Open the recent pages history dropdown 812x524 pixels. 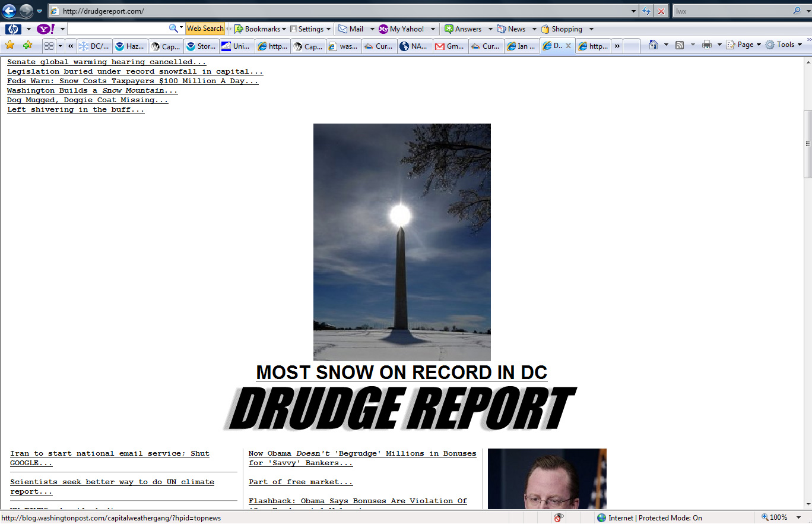(39, 11)
